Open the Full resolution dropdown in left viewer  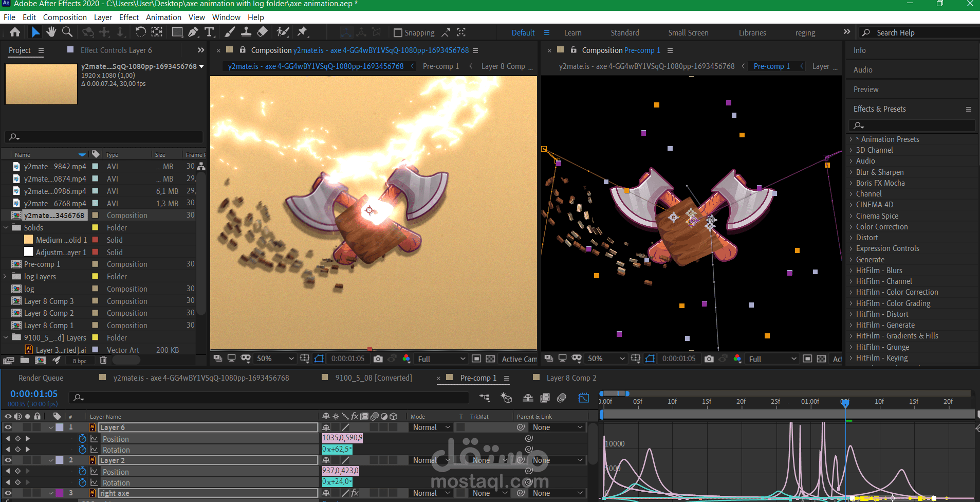click(x=441, y=359)
